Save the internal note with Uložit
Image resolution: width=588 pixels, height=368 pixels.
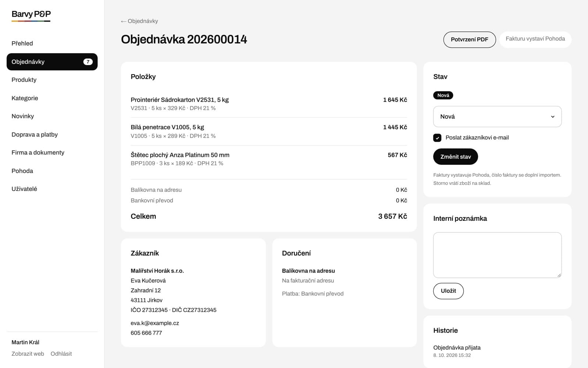point(448,291)
